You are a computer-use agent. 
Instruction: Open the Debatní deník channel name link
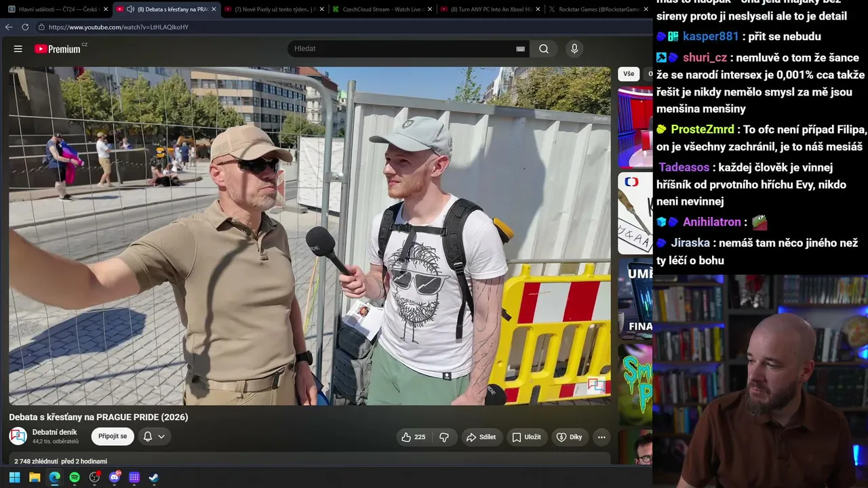(55, 432)
